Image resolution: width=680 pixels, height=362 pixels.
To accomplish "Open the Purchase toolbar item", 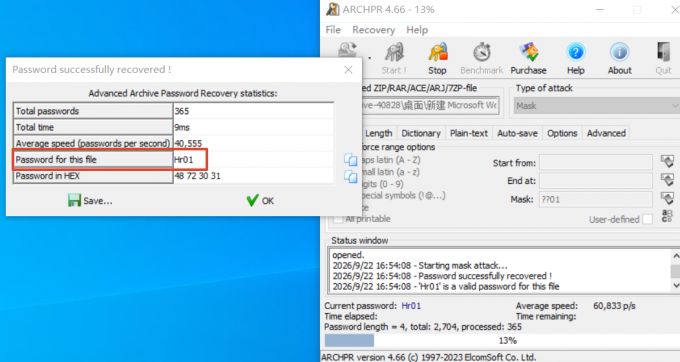I will (x=528, y=59).
